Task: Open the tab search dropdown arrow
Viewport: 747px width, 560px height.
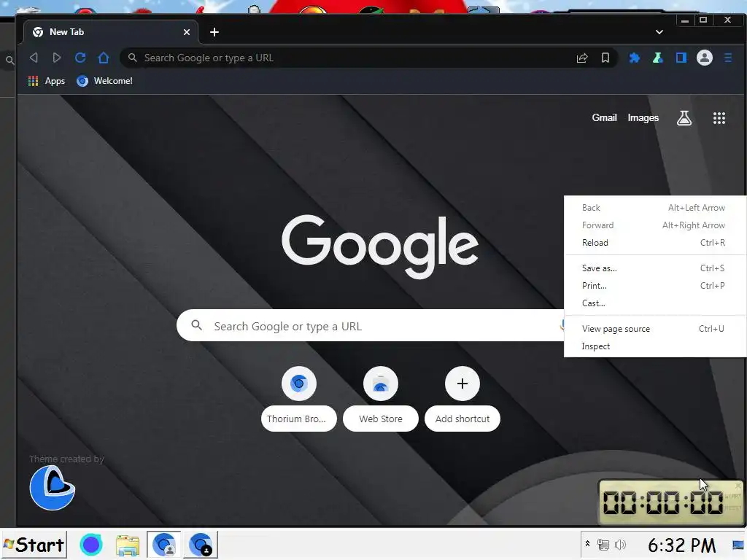Action: [x=659, y=32]
